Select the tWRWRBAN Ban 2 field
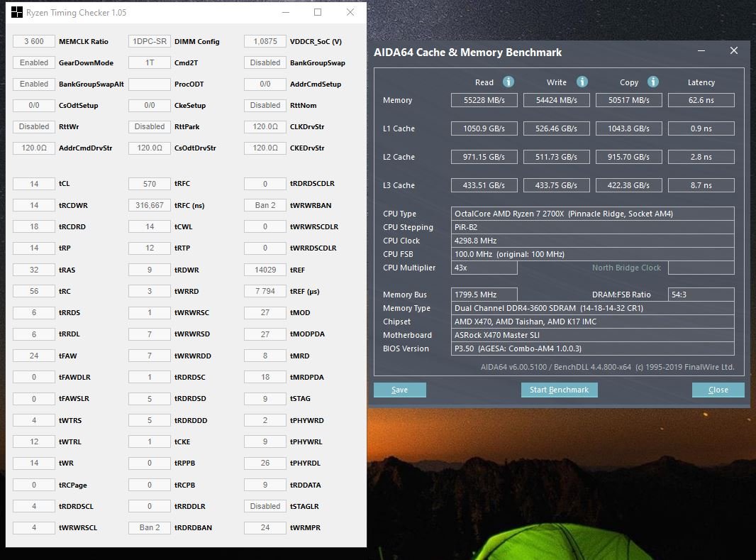Viewport: 756px width, 560px height. (265, 206)
